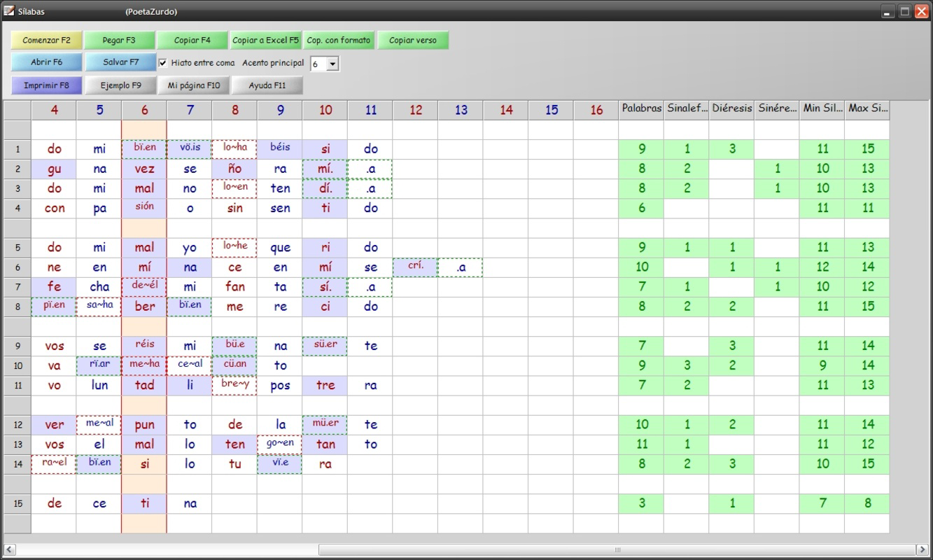Click cell 'mü.er' in row 12

tap(325, 425)
